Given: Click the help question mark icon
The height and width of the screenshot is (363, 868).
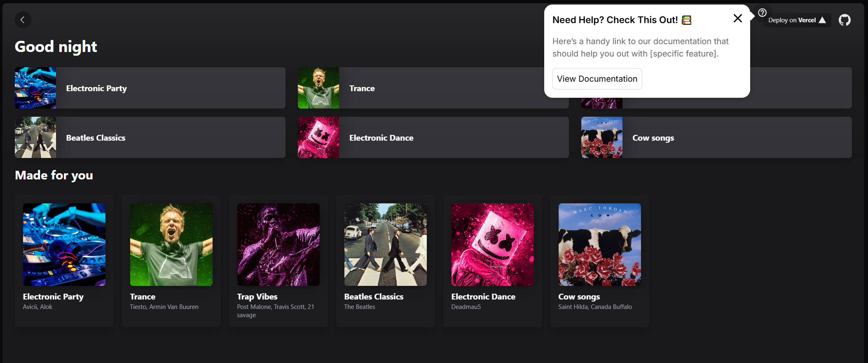Looking at the screenshot, I should [x=762, y=13].
